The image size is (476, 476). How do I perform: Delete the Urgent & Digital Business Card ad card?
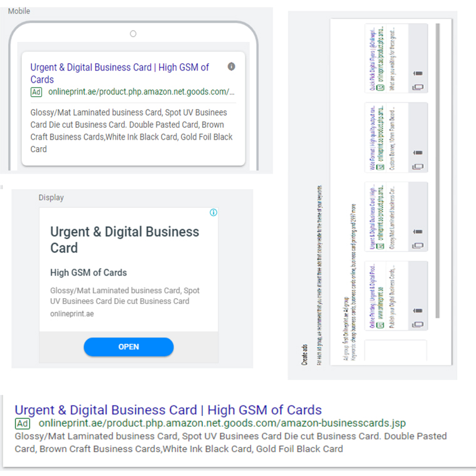pyautogui.click(x=418, y=232)
